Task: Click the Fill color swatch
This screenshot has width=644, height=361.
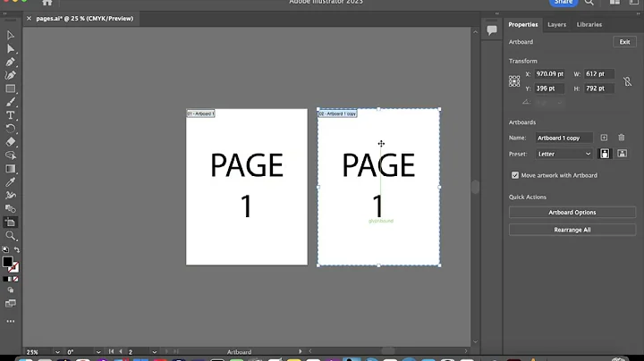Action: coord(7,261)
